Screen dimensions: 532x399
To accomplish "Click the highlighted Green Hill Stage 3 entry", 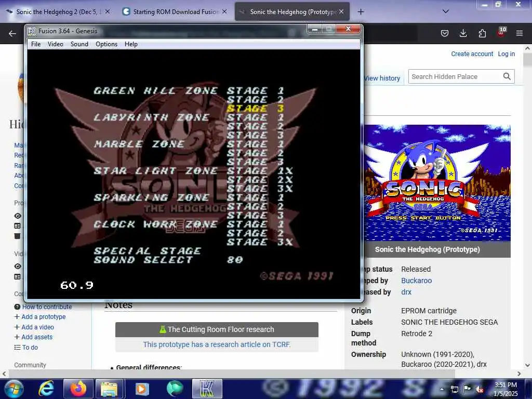I will [255, 109].
